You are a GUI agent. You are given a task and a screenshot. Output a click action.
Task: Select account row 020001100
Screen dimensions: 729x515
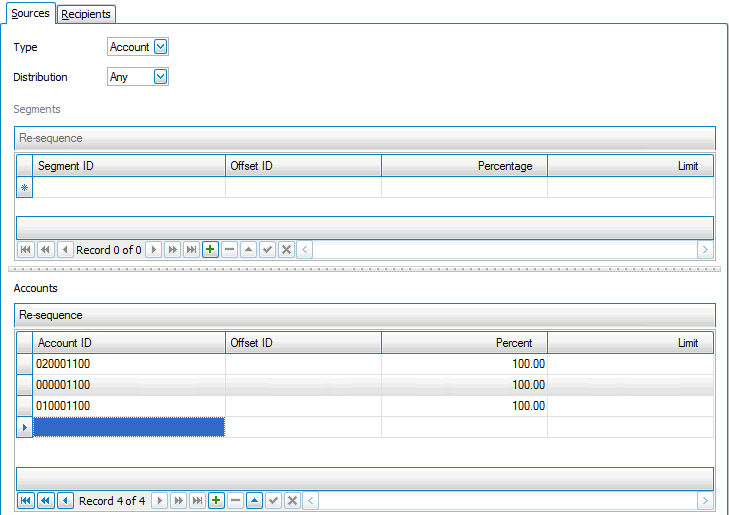click(x=129, y=364)
